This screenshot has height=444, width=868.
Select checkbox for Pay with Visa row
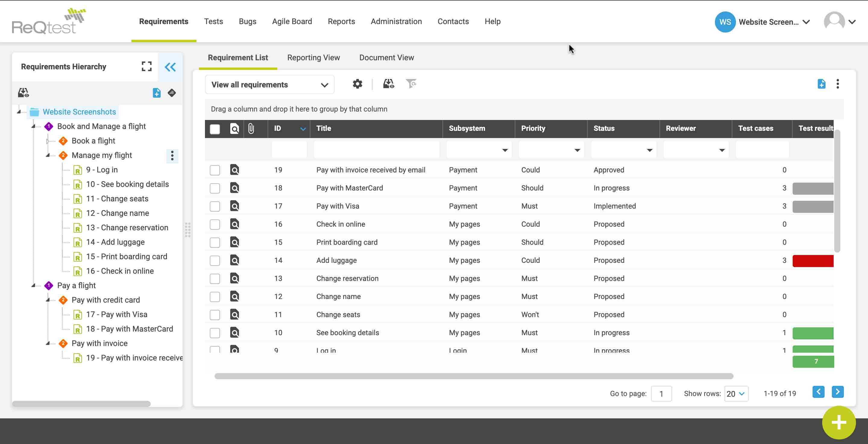(x=215, y=206)
